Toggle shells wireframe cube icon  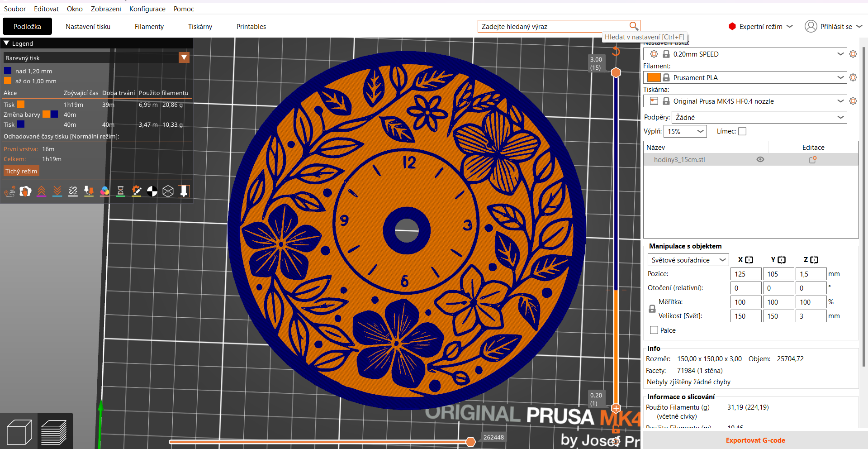(x=168, y=191)
